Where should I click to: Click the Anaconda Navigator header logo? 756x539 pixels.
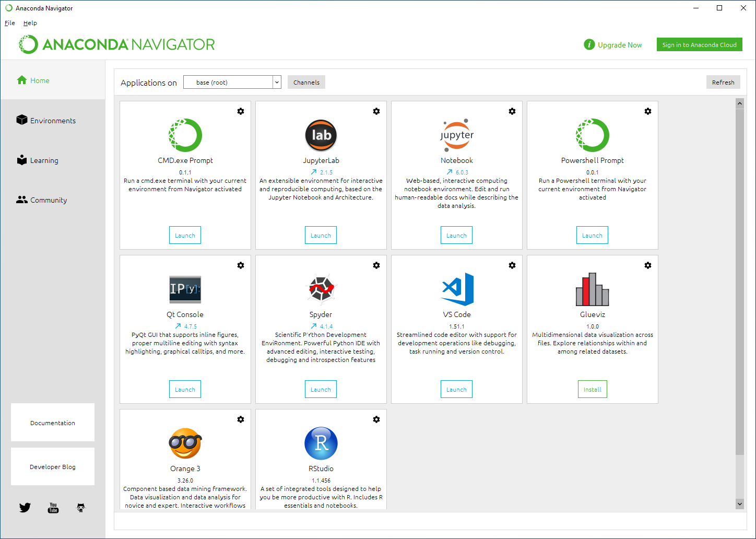click(x=117, y=44)
